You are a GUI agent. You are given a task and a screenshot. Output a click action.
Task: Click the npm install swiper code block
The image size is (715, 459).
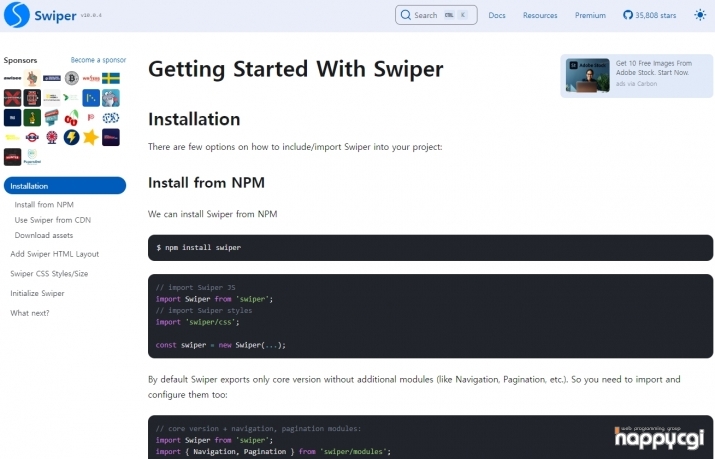click(430, 248)
